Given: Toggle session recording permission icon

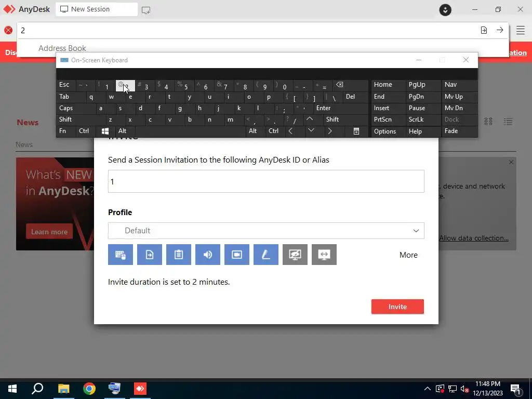Looking at the screenshot, I should (237, 255).
